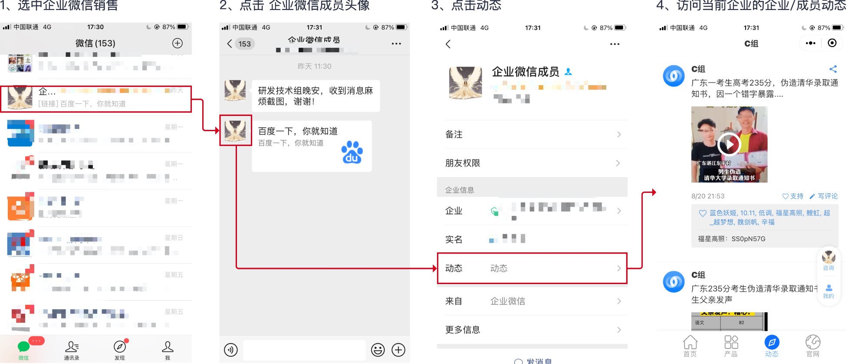Tap the 153 unread count beside the back arrow

[245, 44]
